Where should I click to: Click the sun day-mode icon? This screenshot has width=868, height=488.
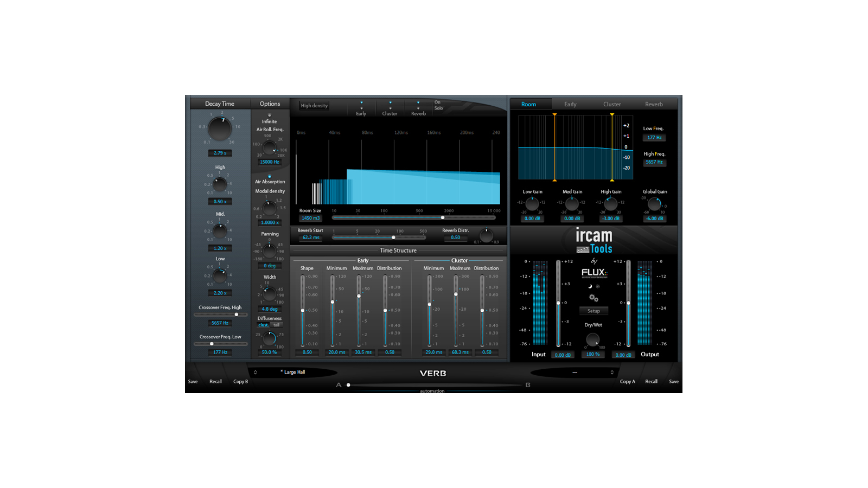(598, 286)
